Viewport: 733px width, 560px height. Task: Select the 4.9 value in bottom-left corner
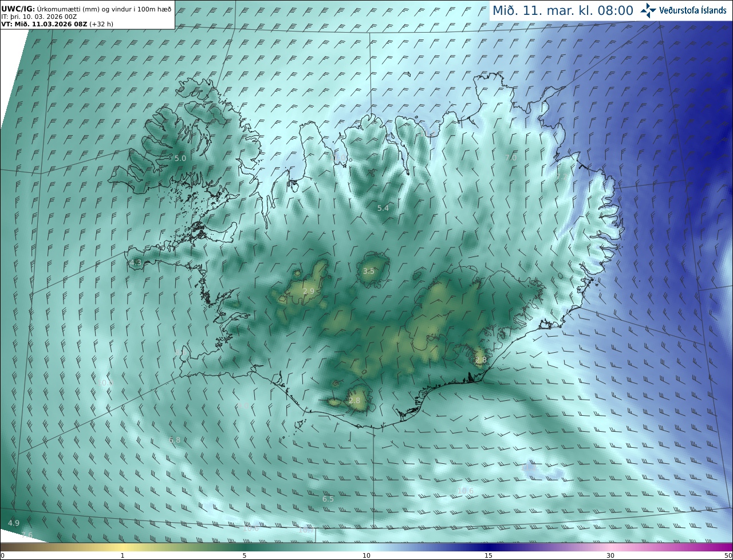[14, 523]
